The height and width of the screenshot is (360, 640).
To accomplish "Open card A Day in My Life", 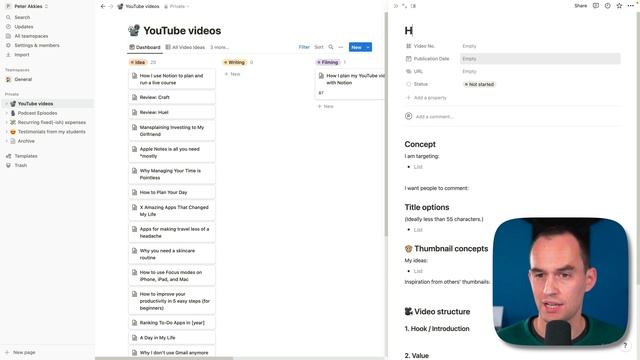I will [172, 338].
